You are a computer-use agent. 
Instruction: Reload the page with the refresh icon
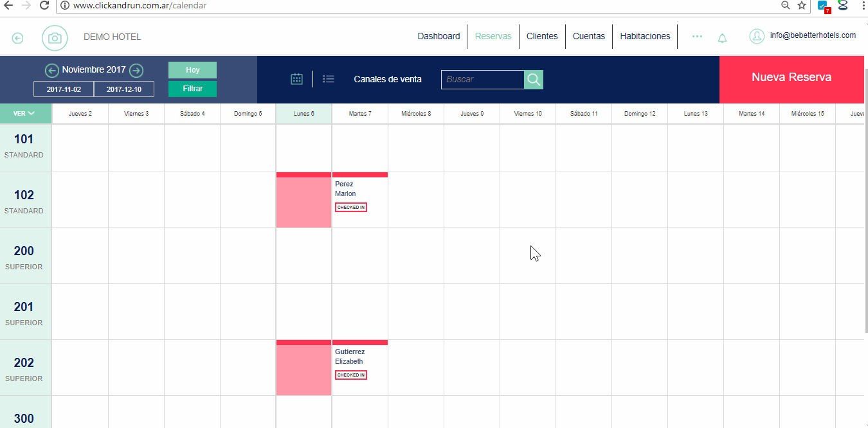(44, 5)
